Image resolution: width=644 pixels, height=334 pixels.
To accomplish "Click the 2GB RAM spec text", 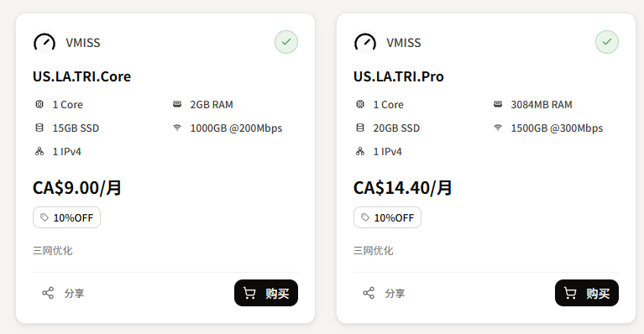I will [x=212, y=105].
